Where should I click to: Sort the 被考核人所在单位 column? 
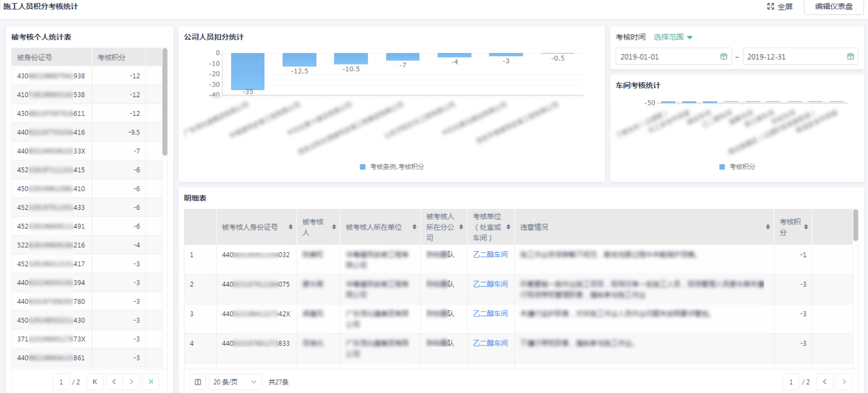414,227
